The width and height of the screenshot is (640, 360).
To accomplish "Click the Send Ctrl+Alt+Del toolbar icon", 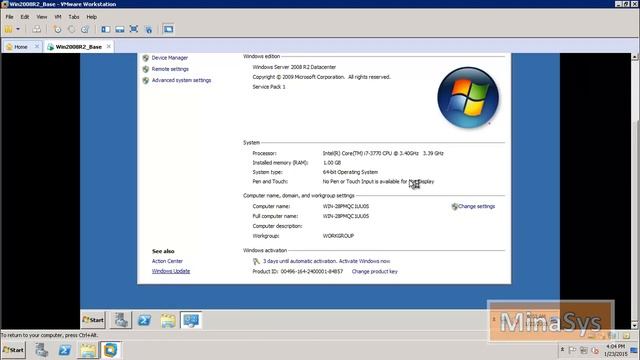I will pos(36,29).
